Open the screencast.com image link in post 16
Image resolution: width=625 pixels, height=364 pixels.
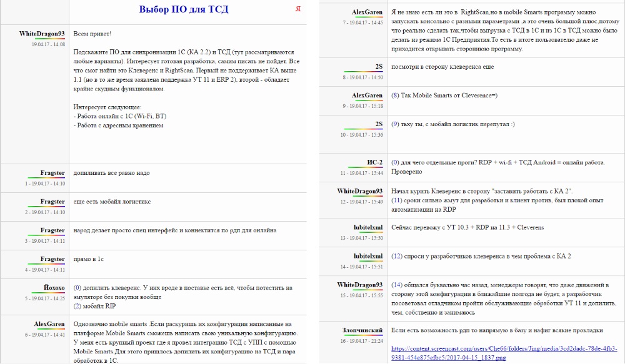point(504,353)
